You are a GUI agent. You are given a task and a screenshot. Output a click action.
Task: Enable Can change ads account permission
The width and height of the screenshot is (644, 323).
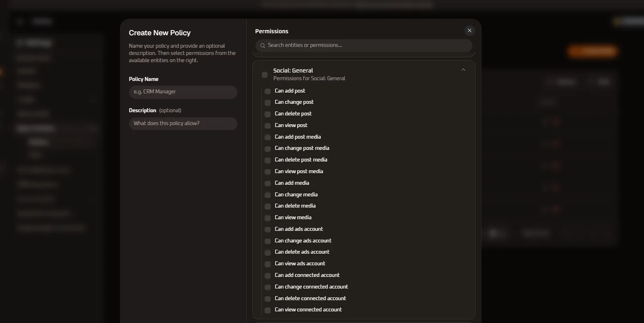(x=267, y=241)
